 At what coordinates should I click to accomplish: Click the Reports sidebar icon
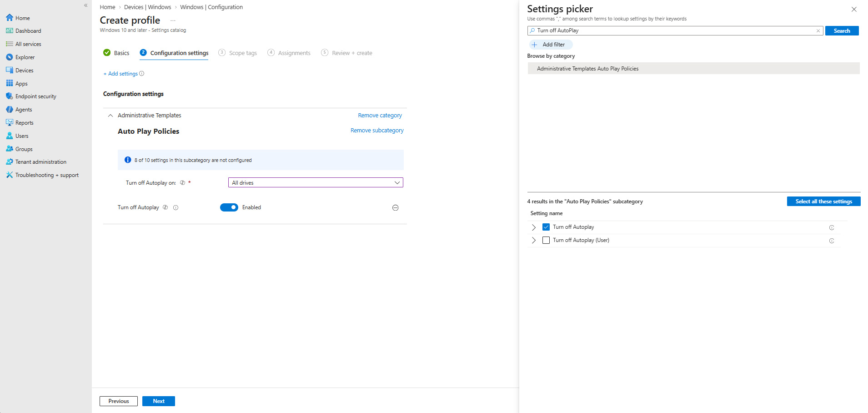click(10, 123)
